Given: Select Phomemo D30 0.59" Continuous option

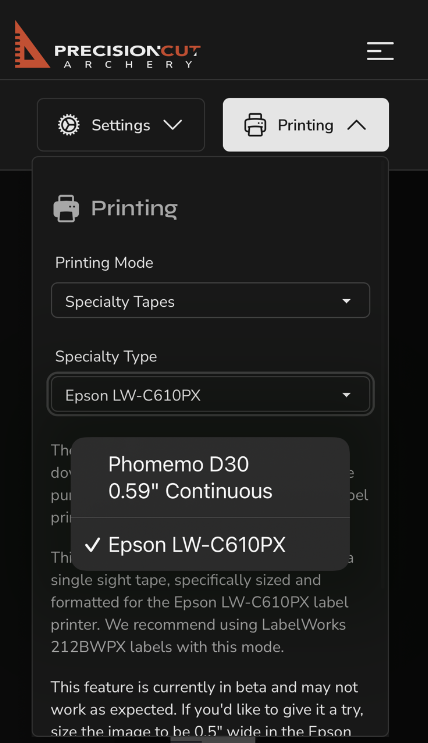Looking at the screenshot, I should point(210,478).
